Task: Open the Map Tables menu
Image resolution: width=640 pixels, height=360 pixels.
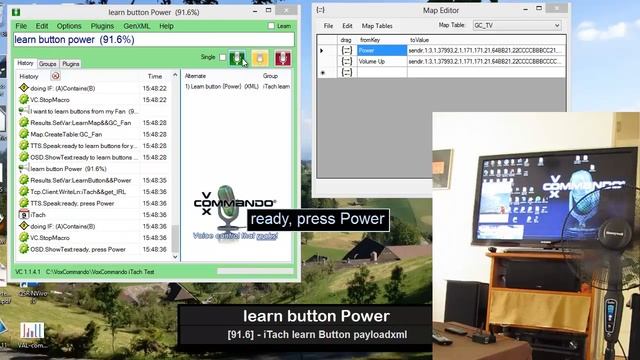Action: 377,26
